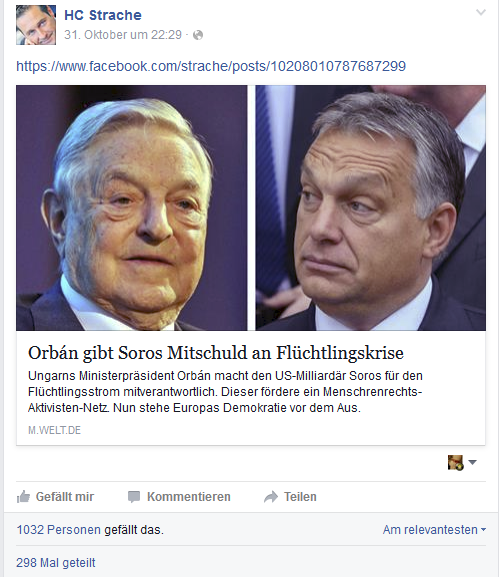Open the Orbán gibt Soros Mitschuld headline
The width and height of the screenshot is (499, 577).
coord(216,353)
